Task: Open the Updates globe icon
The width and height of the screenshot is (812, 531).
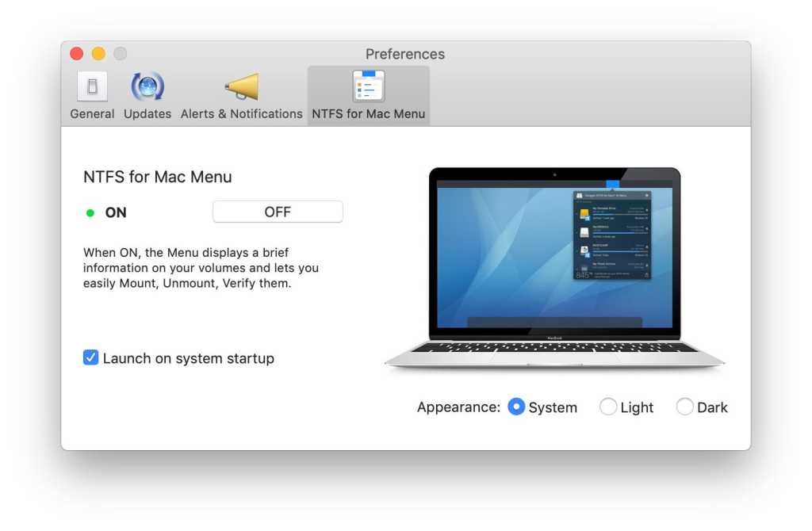Action: [x=147, y=86]
